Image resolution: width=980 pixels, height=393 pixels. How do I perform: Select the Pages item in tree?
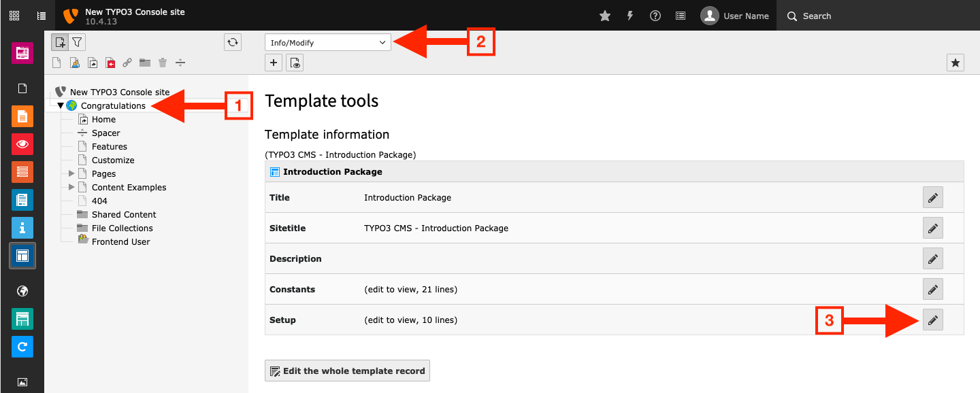click(103, 173)
